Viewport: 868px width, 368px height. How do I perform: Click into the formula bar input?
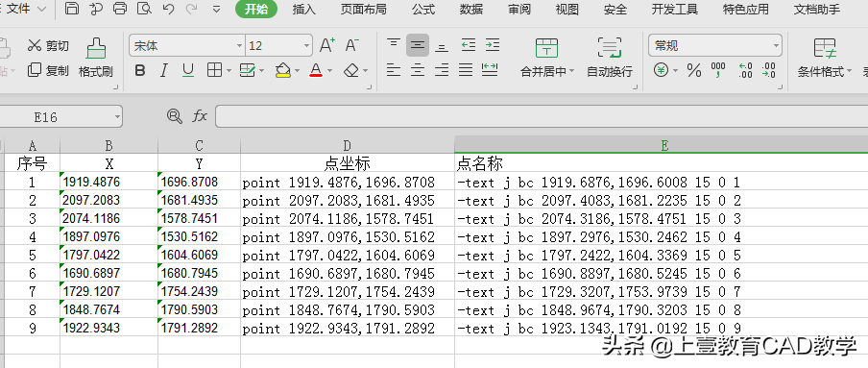pyautogui.click(x=542, y=116)
